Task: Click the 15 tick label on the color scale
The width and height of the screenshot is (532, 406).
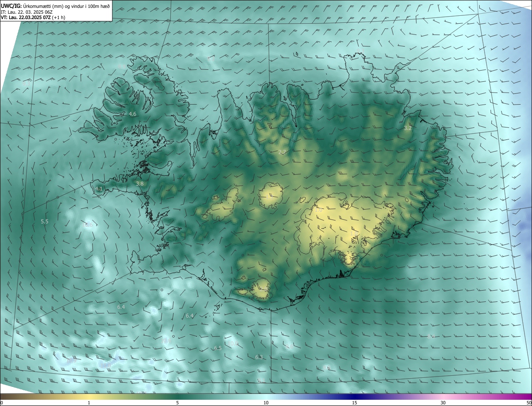Action: (x=355, y=403)
